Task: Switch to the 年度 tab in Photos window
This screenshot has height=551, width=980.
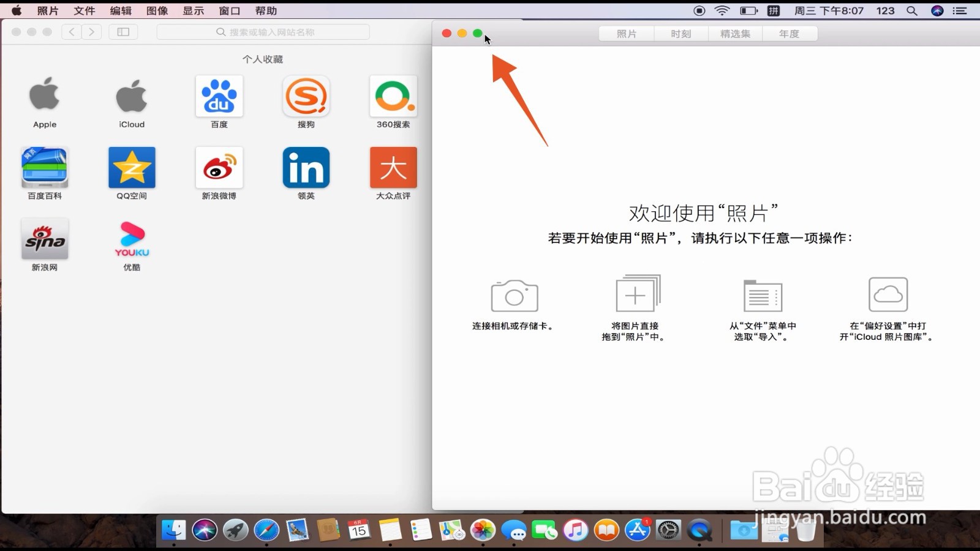Action: pyautogui.click(x=790, y=34)
